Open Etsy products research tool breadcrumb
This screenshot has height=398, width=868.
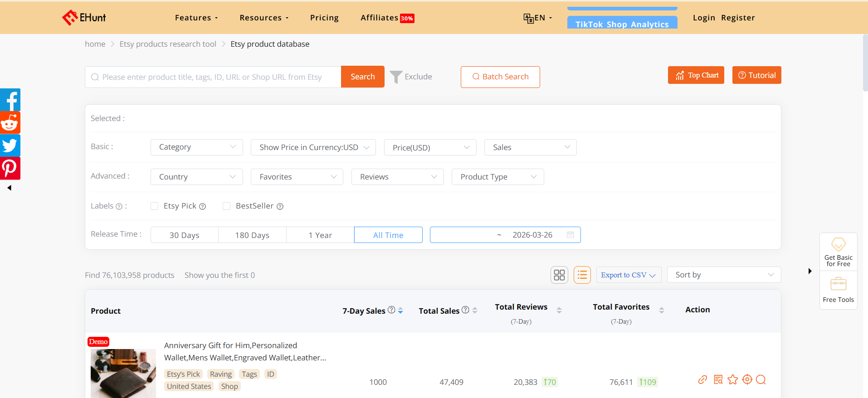pos(168,44)
